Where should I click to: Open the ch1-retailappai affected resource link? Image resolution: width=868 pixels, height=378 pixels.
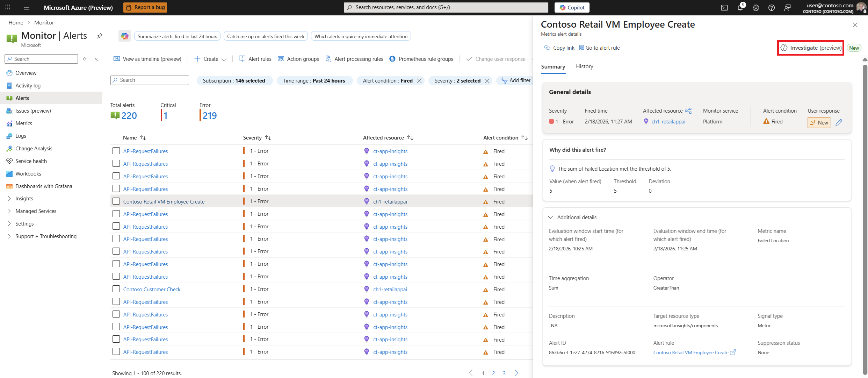tap(668, 122)
